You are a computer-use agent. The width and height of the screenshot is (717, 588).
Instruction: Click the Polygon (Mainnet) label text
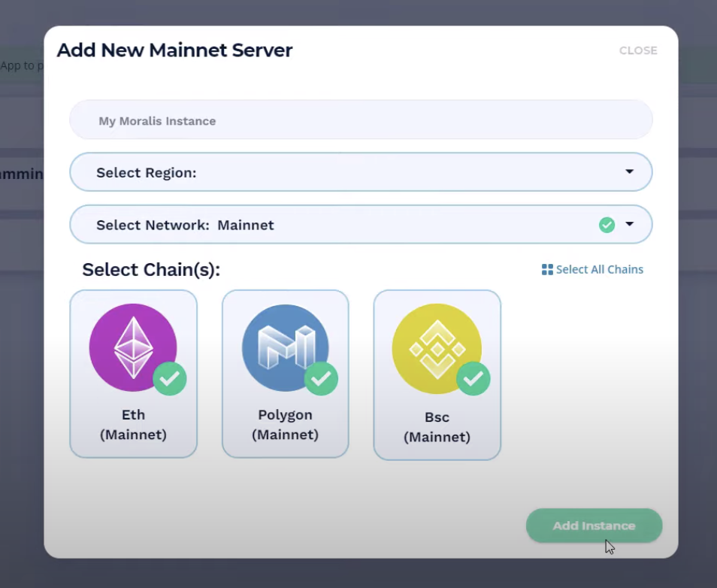(x=286, y=425)
